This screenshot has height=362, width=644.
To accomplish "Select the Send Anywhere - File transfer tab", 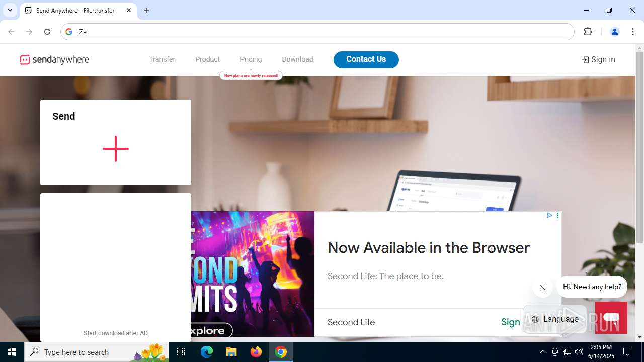I will pos(78,10).
